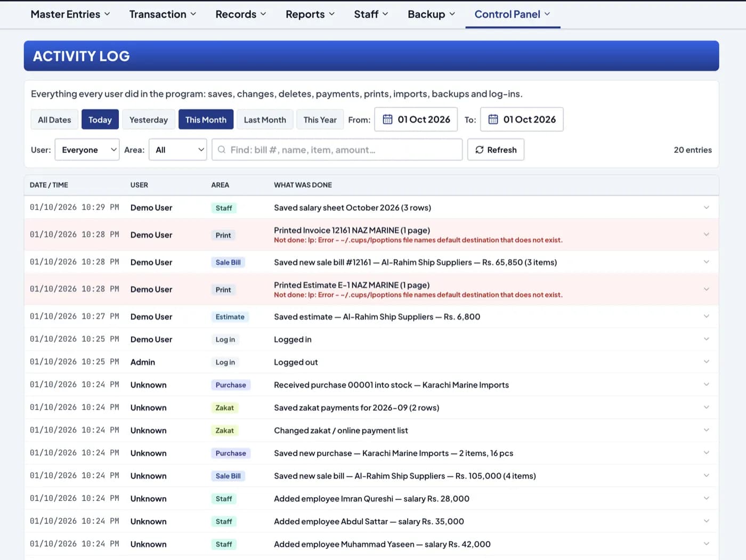This screenshot has height=560, width=746.
Task: Click the DATE / TIME column header
Action: 49,185
